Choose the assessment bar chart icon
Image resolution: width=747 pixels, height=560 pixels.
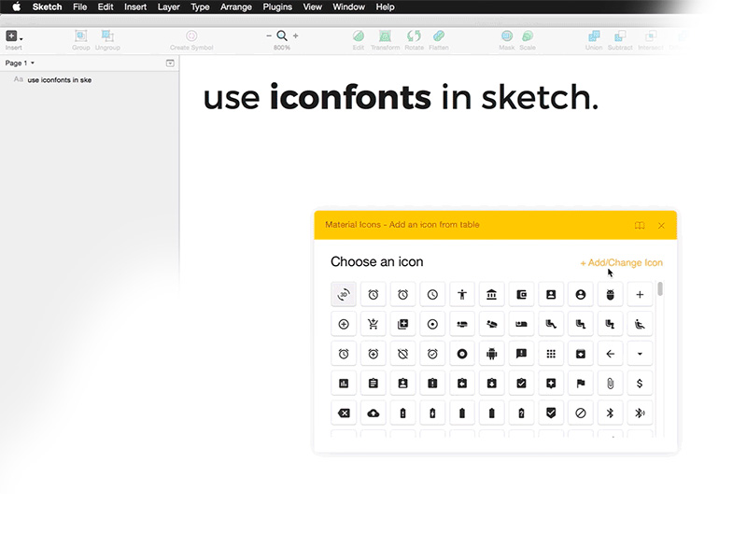pos(344,384)
